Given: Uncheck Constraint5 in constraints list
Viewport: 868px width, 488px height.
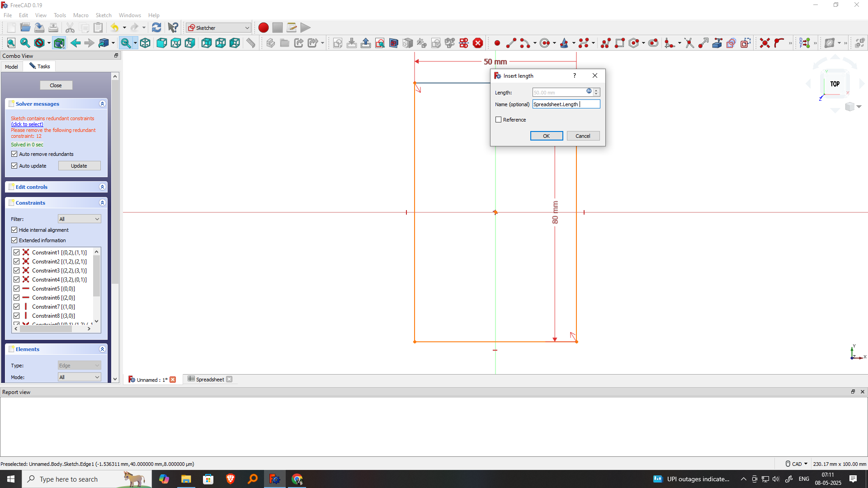Looking at the screenshot, I should tap(17, 289).
